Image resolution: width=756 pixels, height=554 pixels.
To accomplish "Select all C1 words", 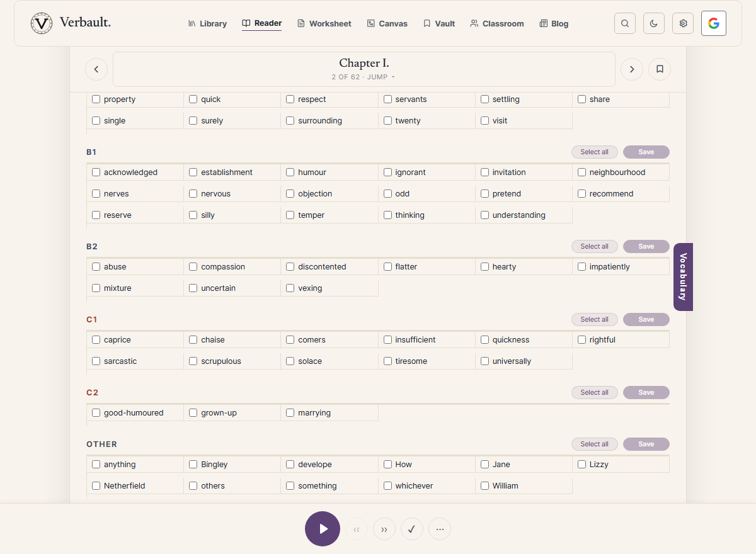I will point(595,319).
